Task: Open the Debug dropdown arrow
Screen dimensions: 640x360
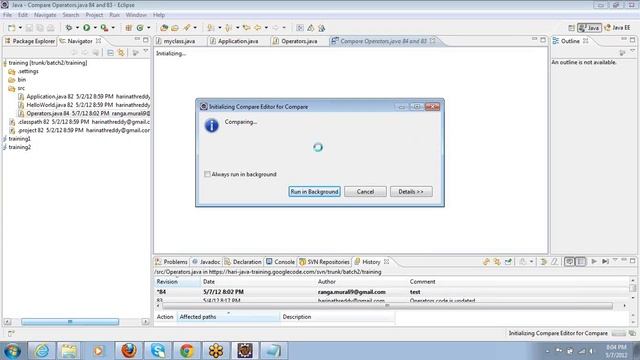Action: coord(77,28)
